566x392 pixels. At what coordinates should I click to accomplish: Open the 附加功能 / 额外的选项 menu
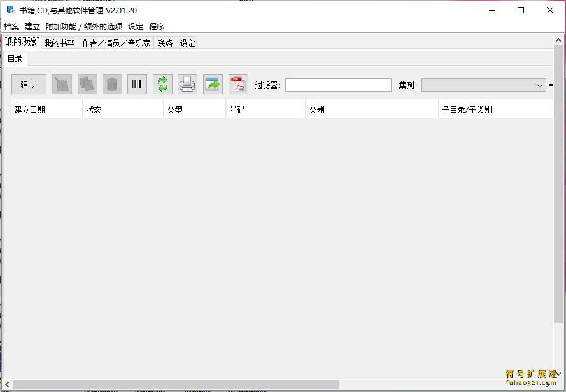pyautogui.click(x=83, y=27)
